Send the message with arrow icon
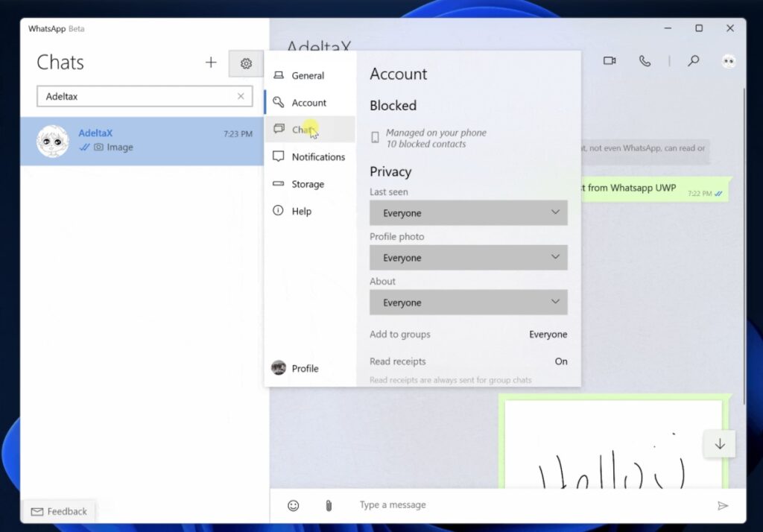Image resolution: width=763 pixels, height=532 pixels. click(723, 506)
